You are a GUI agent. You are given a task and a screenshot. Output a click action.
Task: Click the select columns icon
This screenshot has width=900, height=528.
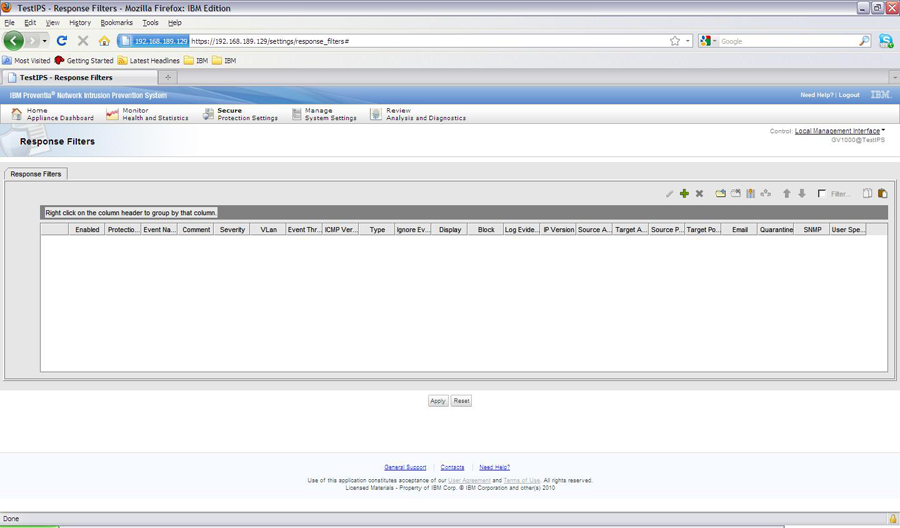point(750,193)
